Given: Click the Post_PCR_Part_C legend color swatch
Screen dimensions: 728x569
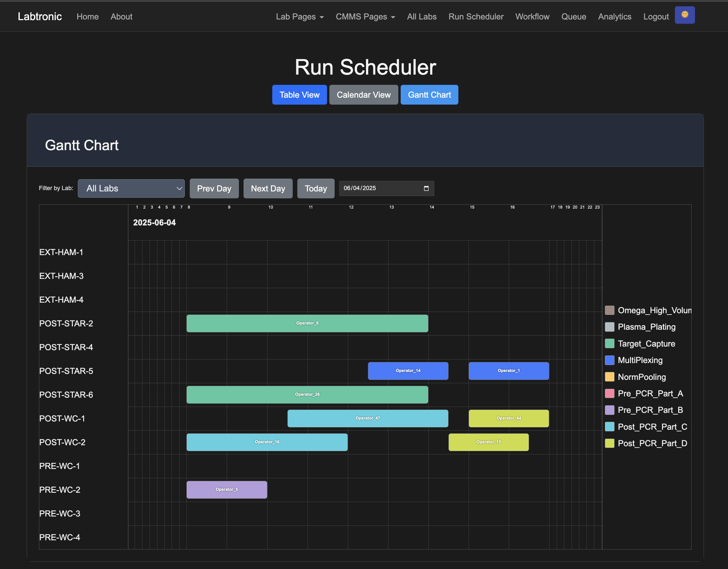Looking at the screenshot, I should [609, 427].
